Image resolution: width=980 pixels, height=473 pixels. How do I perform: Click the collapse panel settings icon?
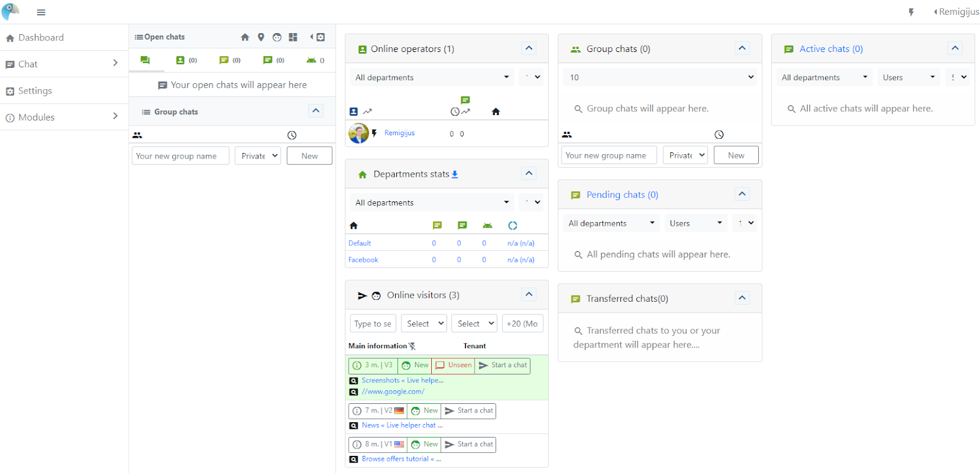[317, 37]
